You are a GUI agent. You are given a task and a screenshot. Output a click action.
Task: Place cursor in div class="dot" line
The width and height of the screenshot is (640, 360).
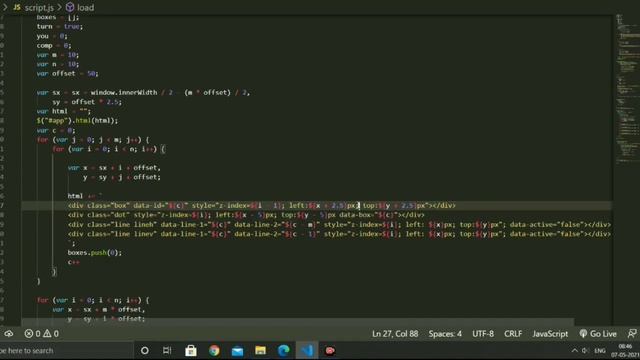(246, 215)
